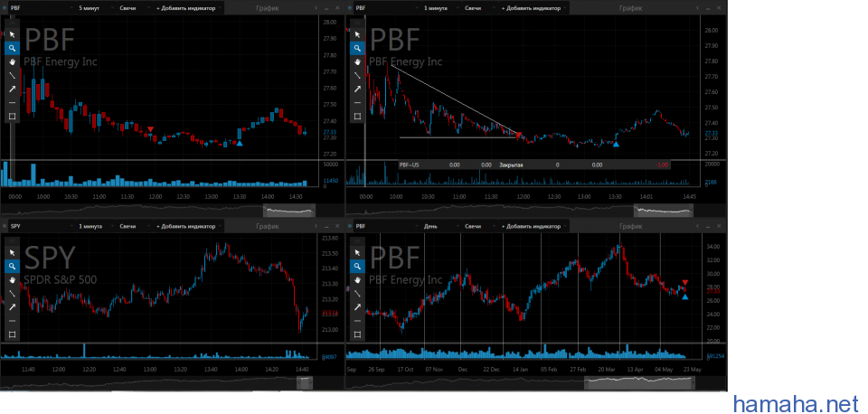Click navigator range slider under PBF 5-minute chart
Image resolution: width=868 pixels, height=414 pixels.
point(288,210)
